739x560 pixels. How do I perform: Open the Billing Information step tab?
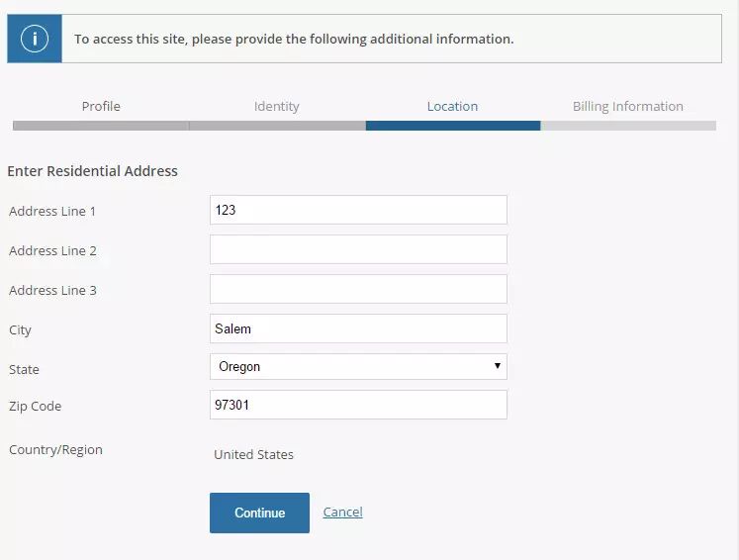tap(628, 106)
